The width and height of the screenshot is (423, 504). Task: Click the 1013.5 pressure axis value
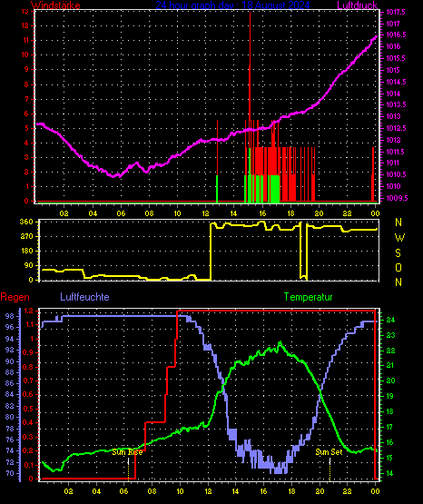coord(396,104)
